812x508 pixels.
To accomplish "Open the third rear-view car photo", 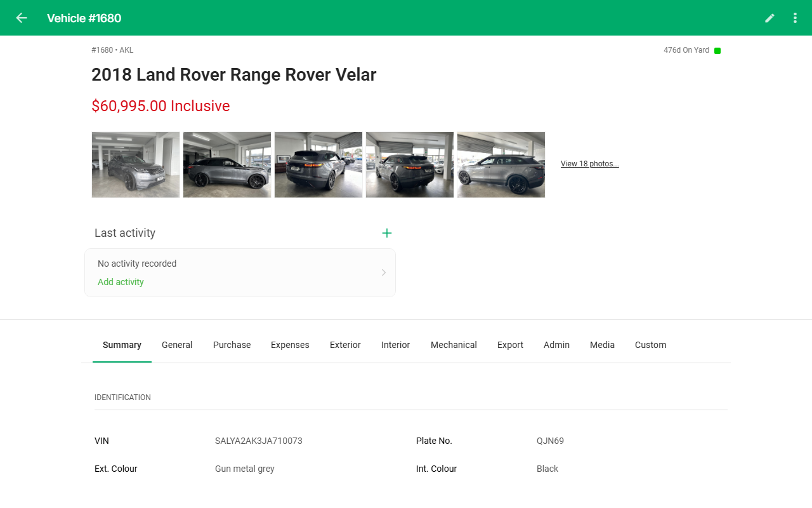I will click(318, 164).
